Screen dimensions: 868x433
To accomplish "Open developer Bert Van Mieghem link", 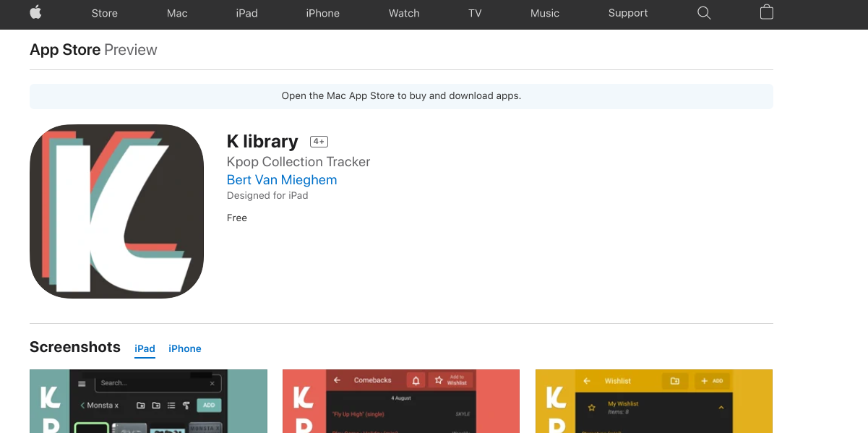I will coord(282,180).
